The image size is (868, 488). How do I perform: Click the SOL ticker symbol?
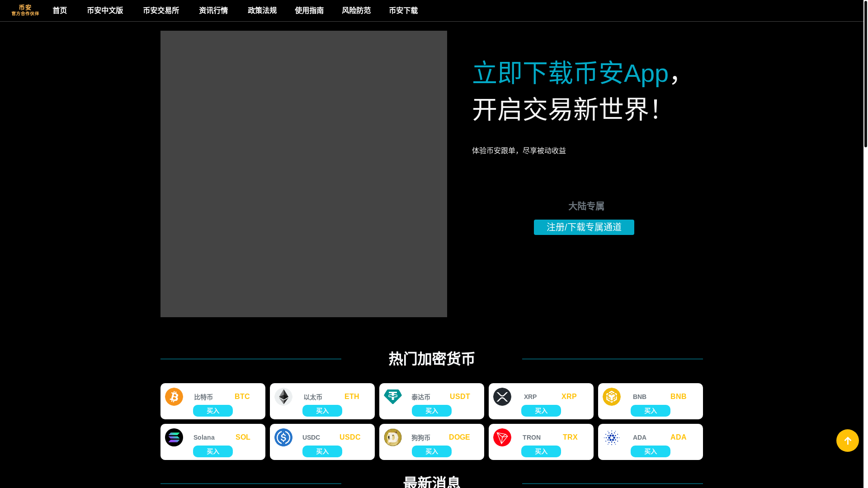pos(243,437)
